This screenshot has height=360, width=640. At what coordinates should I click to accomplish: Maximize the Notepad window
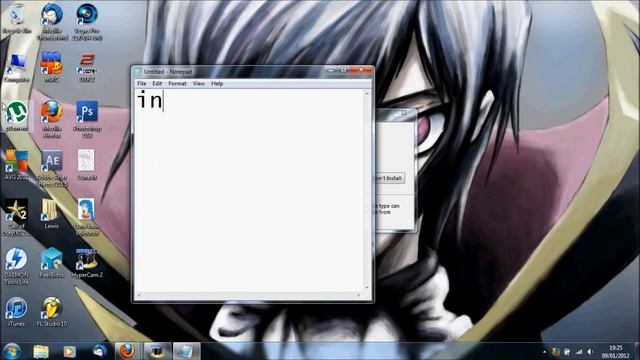(343, 70)
